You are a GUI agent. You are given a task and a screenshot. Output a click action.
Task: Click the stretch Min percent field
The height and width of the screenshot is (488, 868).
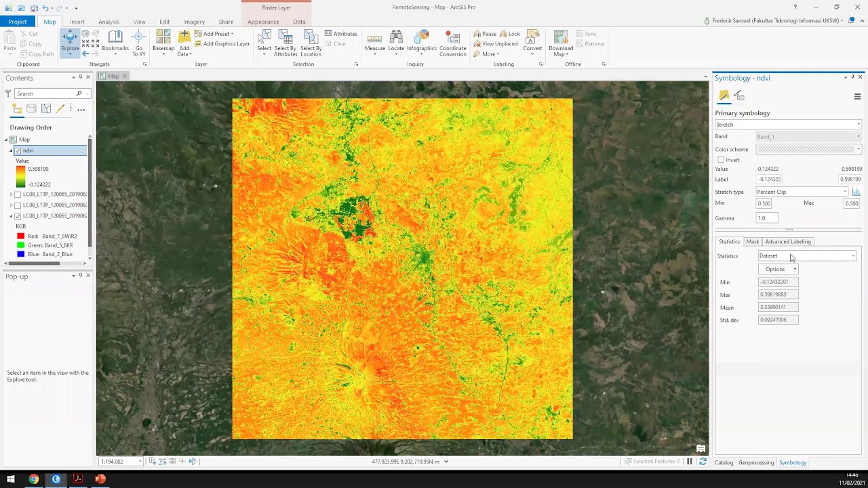click(x=764, y=203)
